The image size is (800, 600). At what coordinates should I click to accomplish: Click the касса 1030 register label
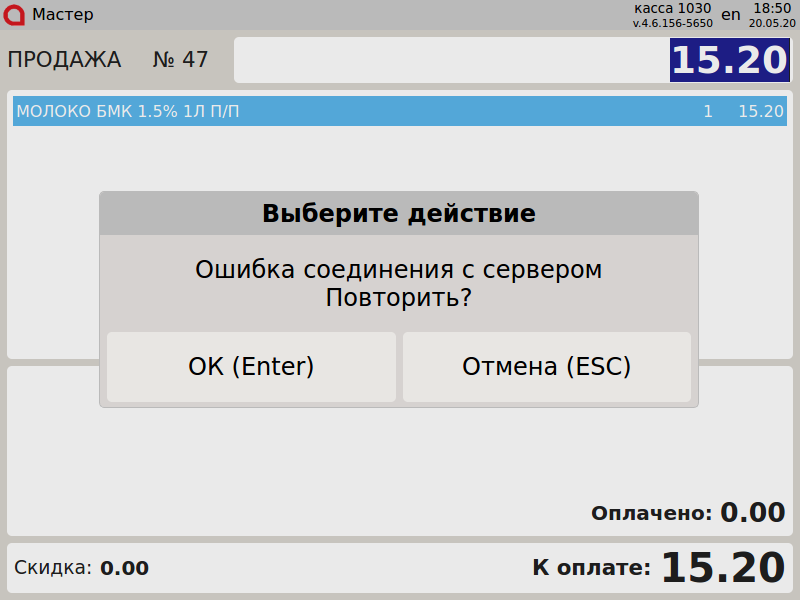[x=672, y=8]
